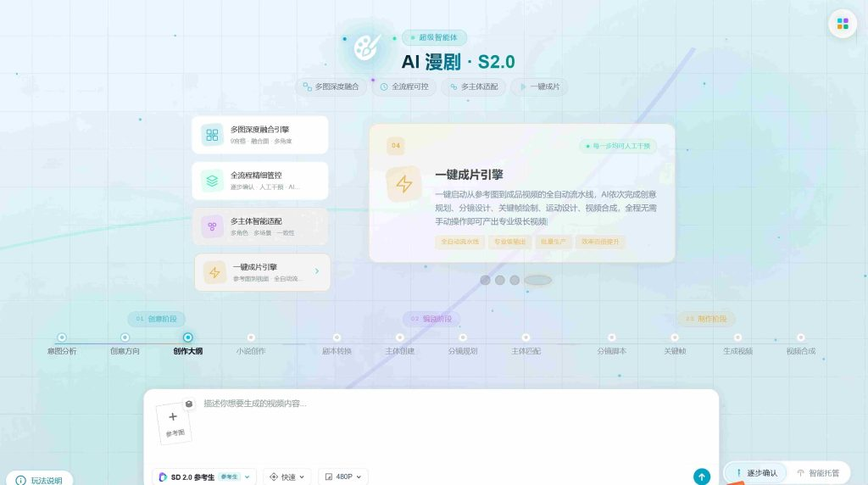The height and width of the screenshot is (485, 868).
Task: Click the 全自动流水线 tag on card
Action: (460, 242)
